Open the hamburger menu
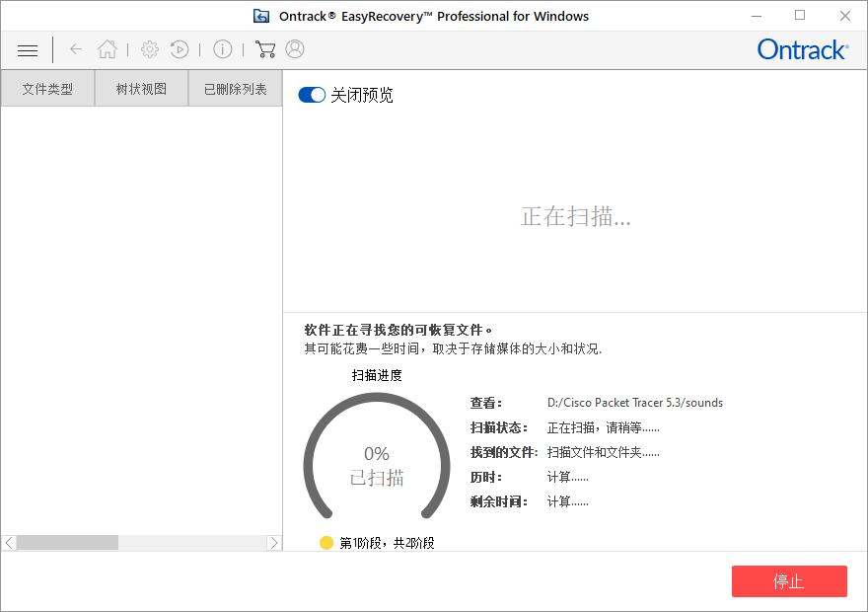The width and height of the screenshot is (868, 612). tap(27, 49)
